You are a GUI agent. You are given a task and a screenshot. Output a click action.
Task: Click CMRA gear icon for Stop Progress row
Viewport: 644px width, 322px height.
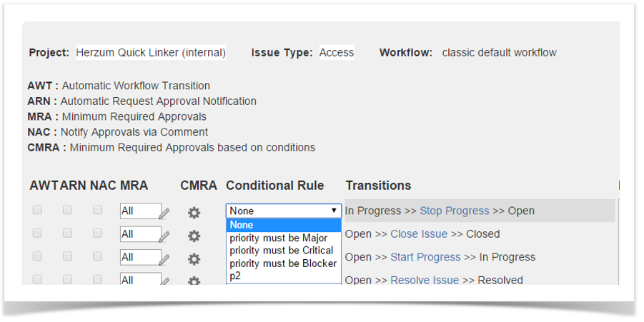pos(194,212)
